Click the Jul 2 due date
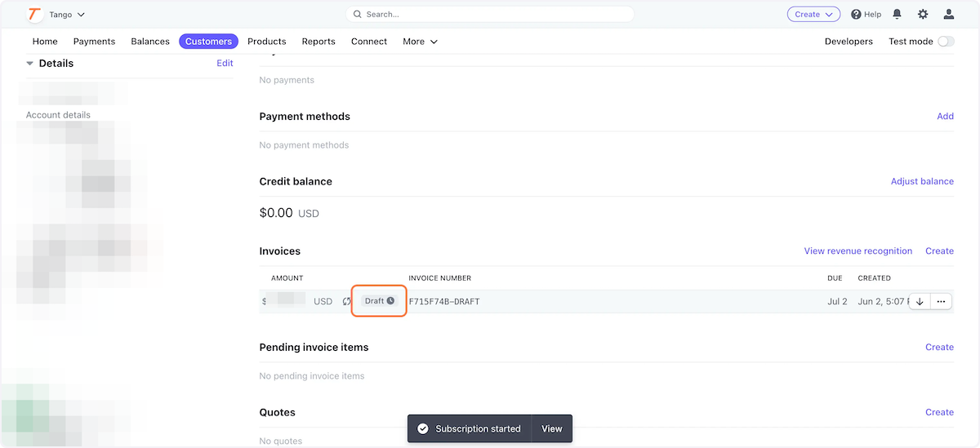The image size is (980, 448). [837, 301]
